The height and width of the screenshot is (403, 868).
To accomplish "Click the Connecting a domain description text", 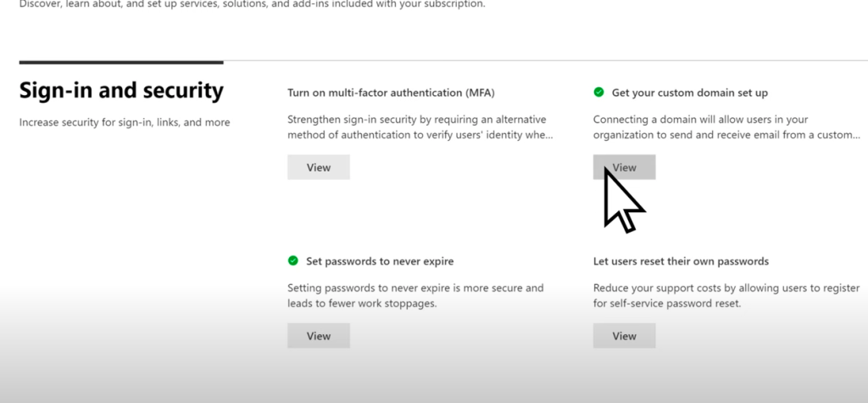I will 726,127.
